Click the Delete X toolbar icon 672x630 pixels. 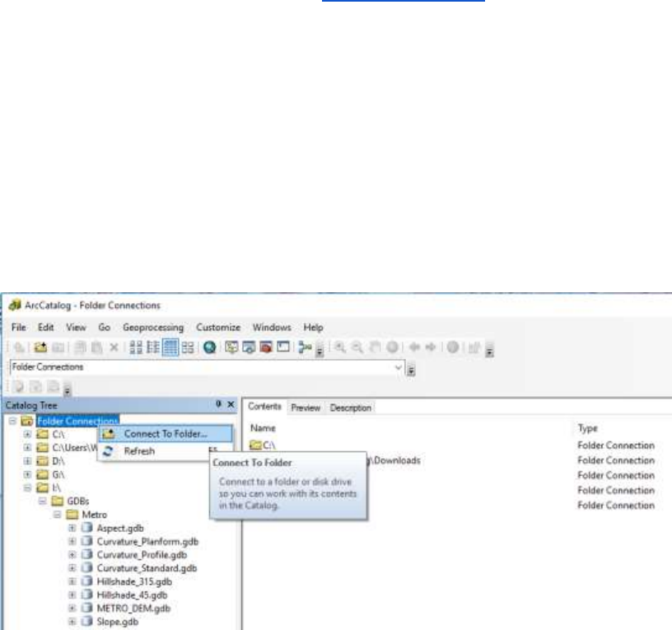point(114,348)
